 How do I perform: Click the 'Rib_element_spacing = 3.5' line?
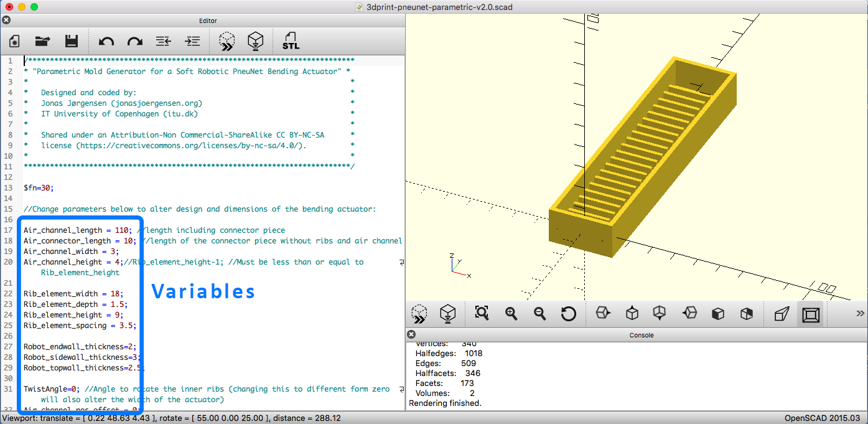80,325
